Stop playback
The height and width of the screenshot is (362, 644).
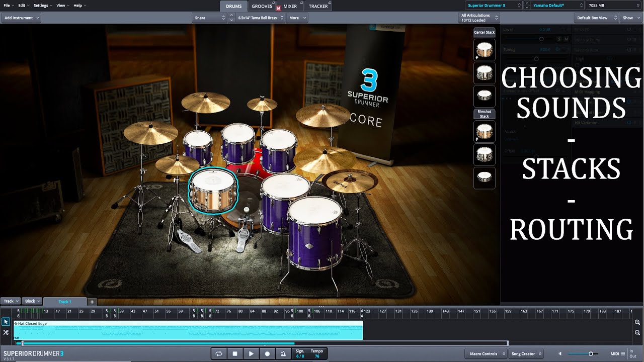pos(235,354)
